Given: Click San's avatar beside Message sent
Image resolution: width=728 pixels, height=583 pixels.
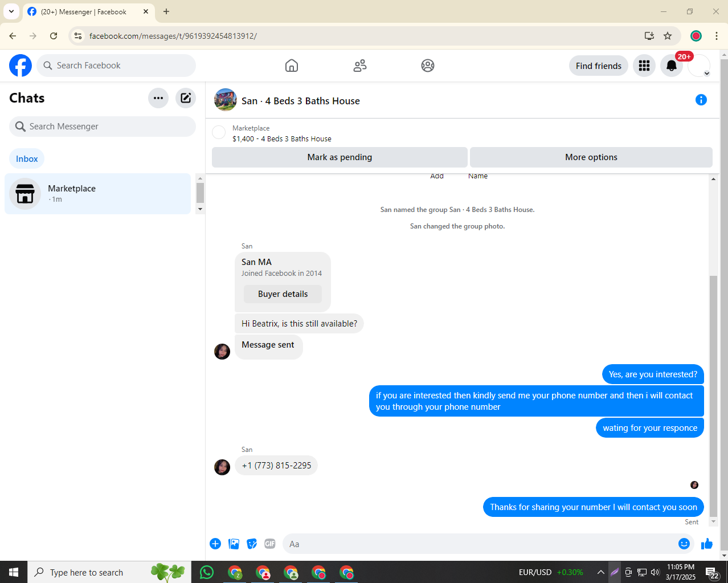Looking at the screenshot, I should pyautogui.click(x=222, y=351).
